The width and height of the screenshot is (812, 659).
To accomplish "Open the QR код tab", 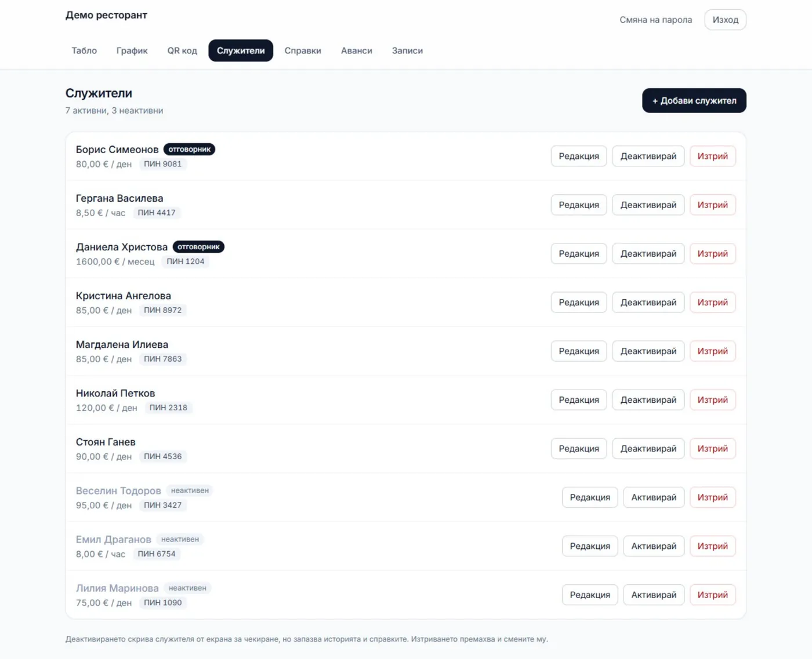I will pyautogui.click(x=182, y=50).
